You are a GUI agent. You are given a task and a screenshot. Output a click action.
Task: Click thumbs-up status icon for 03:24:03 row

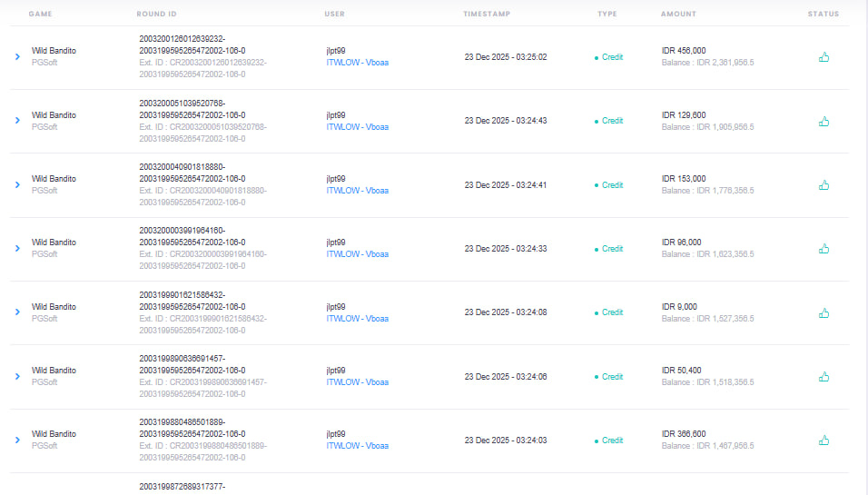point(824,441)
